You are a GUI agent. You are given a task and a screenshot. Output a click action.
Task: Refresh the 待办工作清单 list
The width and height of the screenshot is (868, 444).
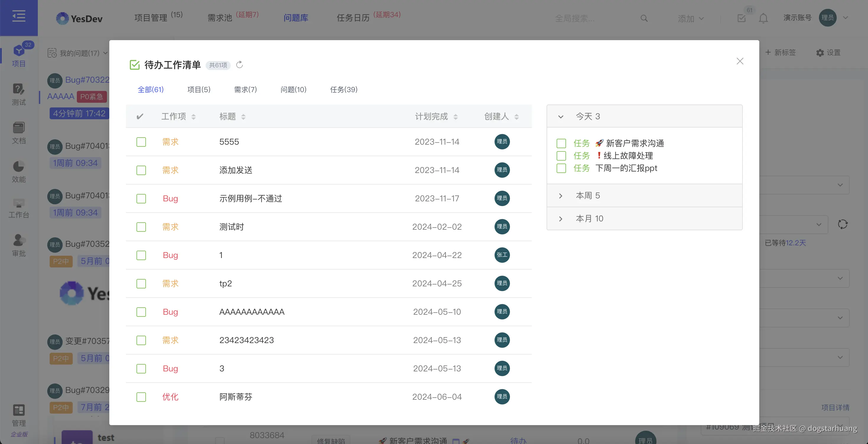click(x=239, y=65)
